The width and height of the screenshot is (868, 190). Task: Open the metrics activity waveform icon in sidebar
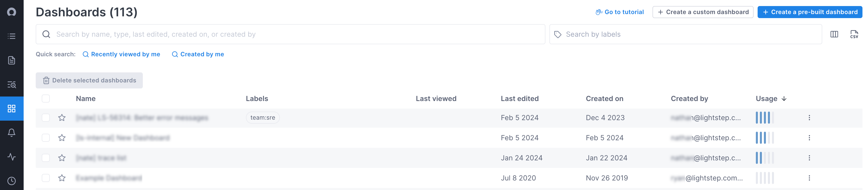click(x=12, y=157)
